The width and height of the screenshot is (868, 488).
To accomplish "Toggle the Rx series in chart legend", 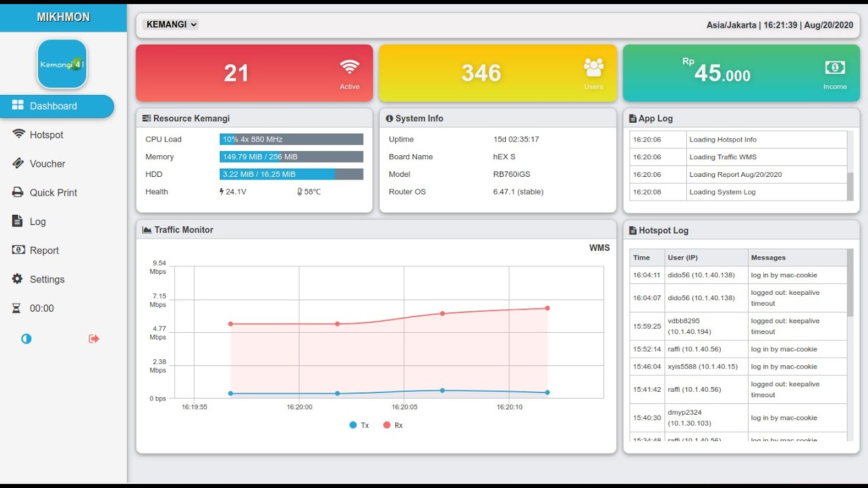I will coord(393,425).
